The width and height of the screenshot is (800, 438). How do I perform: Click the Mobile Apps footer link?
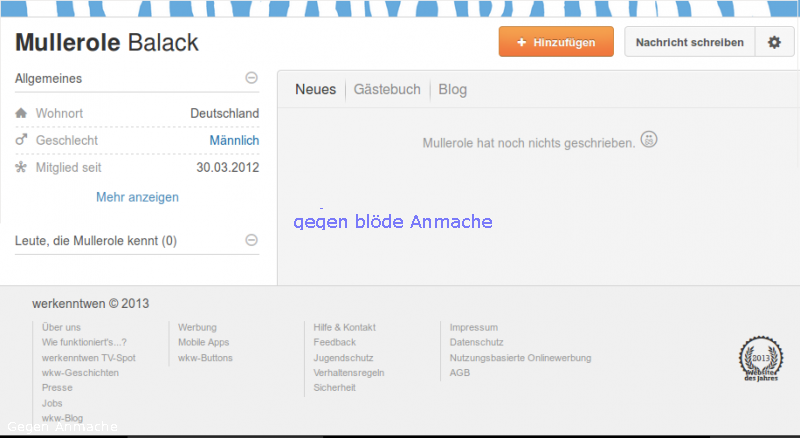[x=203, y=342]
